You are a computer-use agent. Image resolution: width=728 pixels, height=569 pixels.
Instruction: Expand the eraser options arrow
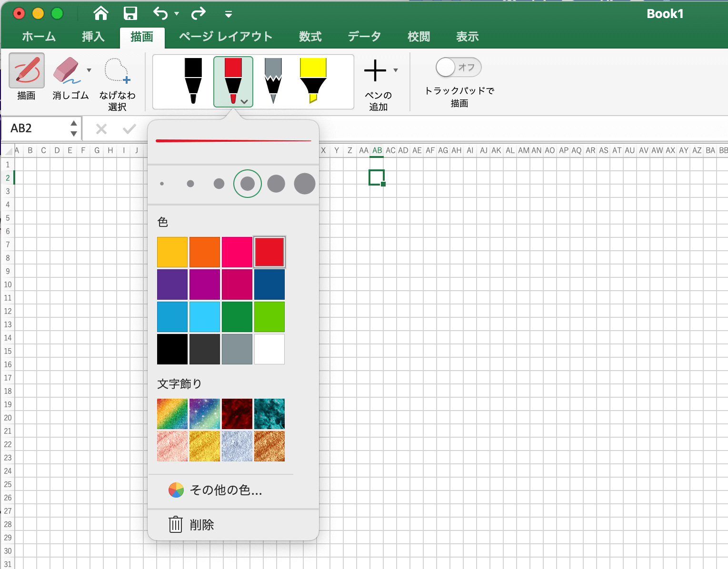click(89, 70)
